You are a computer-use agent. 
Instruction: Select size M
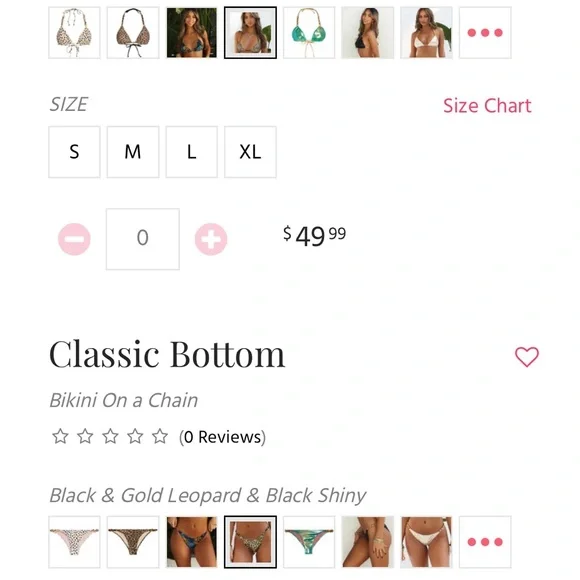pos(133,152)
